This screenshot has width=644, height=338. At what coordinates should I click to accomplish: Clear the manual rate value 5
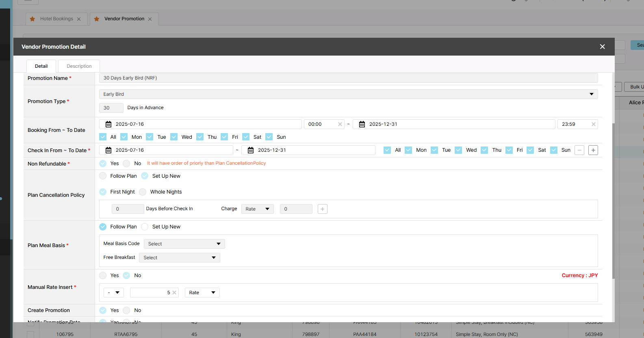tap(174, 293)
